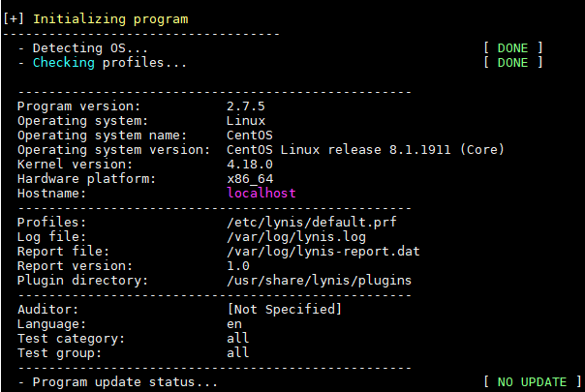Viewport: 585px width, 392px height.
Task: Click the 'Auditor:' label
Action: point(47,310)
